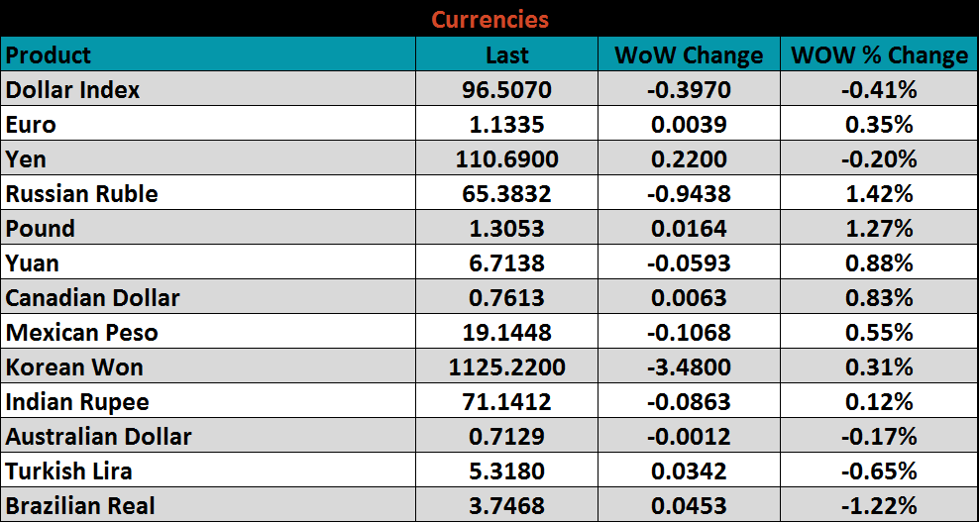The image size is (980, 523).
Task: Click Dollar Index WoW change -0.3970
Action: [x=689, y=90]
